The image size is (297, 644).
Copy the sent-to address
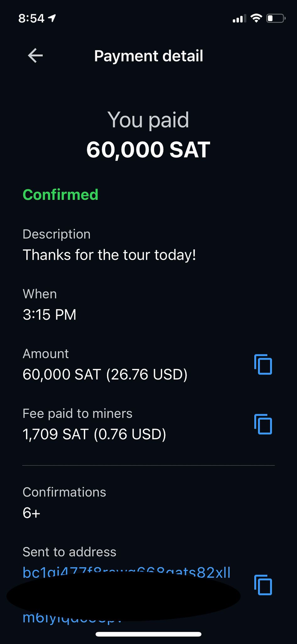point(263,585)
